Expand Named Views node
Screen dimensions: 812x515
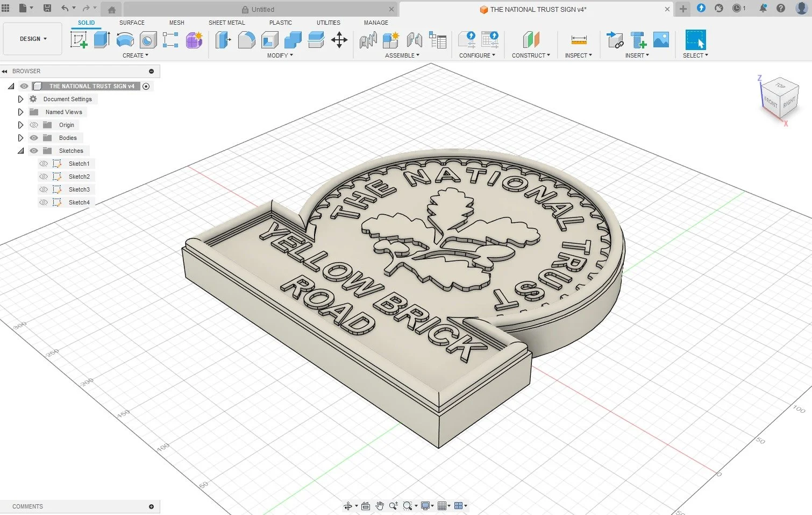coord(20,112)
